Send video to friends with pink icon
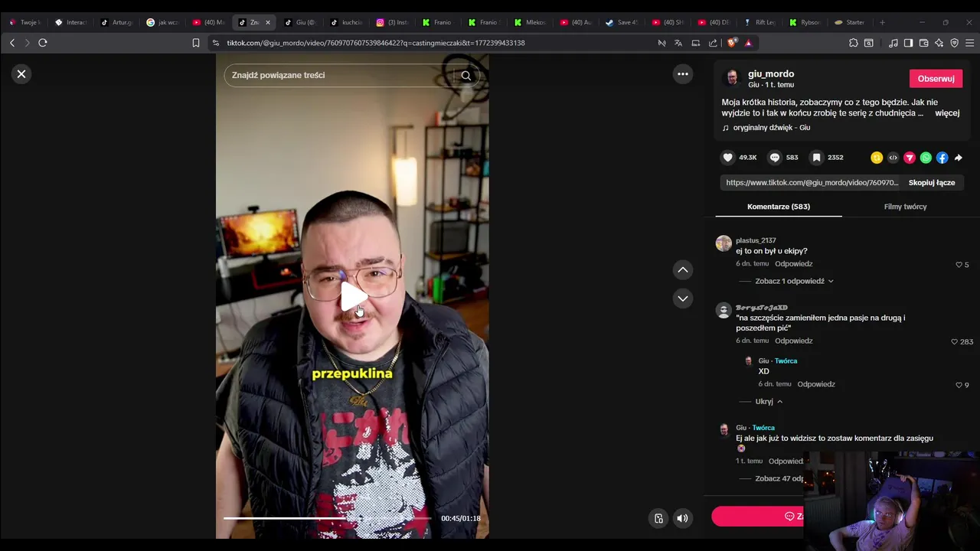980x551 pixels. click(910, 158)
